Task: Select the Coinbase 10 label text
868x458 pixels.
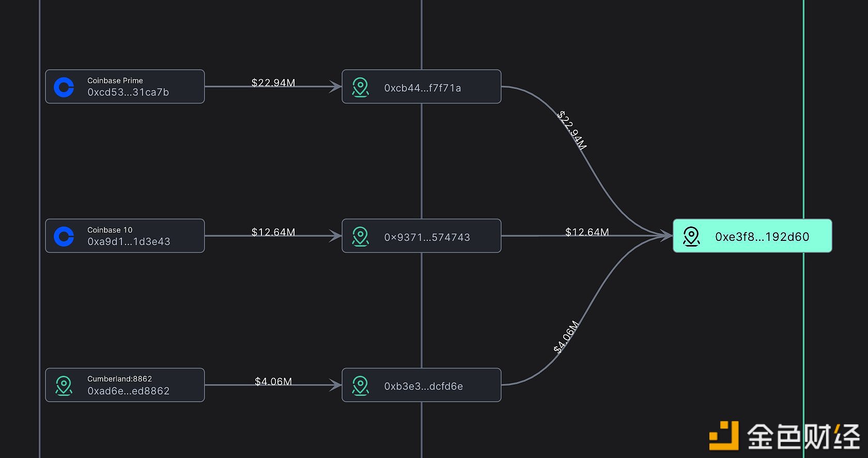Action: (x=110, y=230)
